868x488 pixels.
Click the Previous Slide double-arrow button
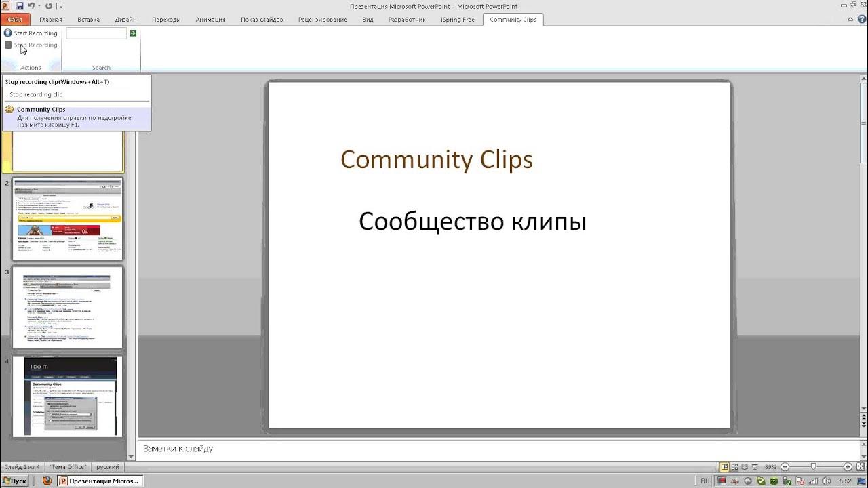pos(864,418)
